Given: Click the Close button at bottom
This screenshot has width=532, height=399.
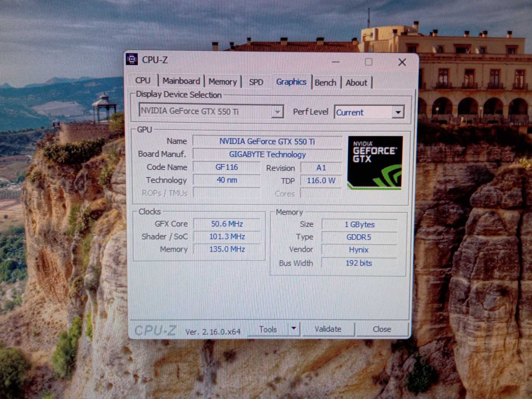Looking at the screenshot, I should coord(382,329).
